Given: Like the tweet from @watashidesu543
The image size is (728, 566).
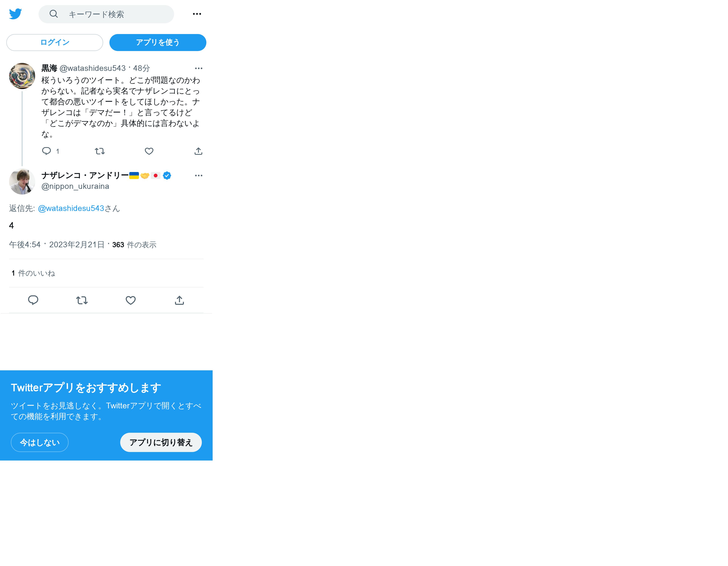Looking at the screenshot, I should (149, 151).
